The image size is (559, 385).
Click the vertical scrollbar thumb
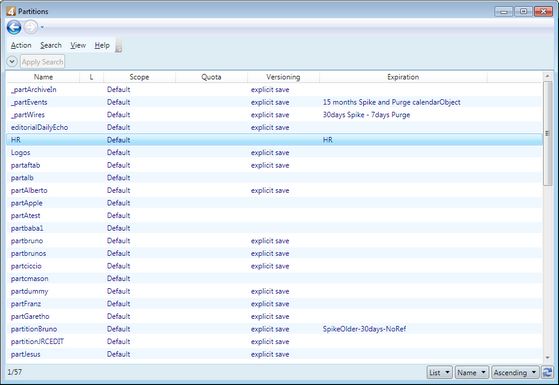click(547, 133)
